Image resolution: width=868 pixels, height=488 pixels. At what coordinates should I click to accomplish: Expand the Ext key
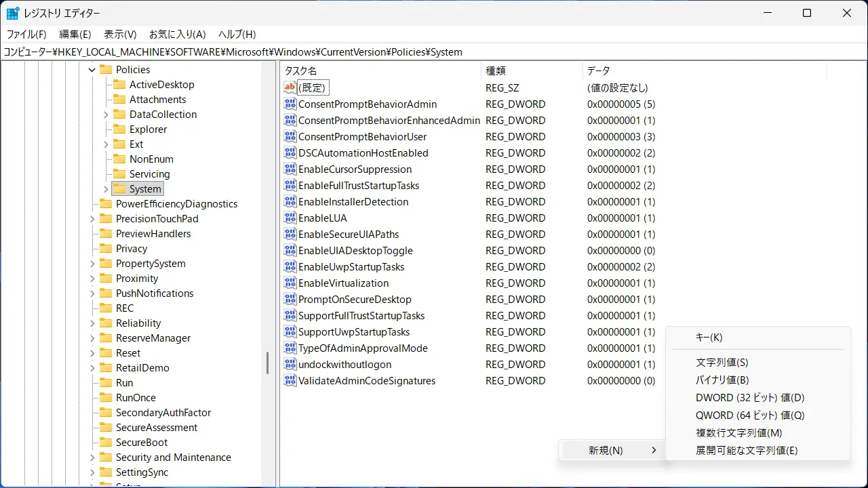click(106, 144)
